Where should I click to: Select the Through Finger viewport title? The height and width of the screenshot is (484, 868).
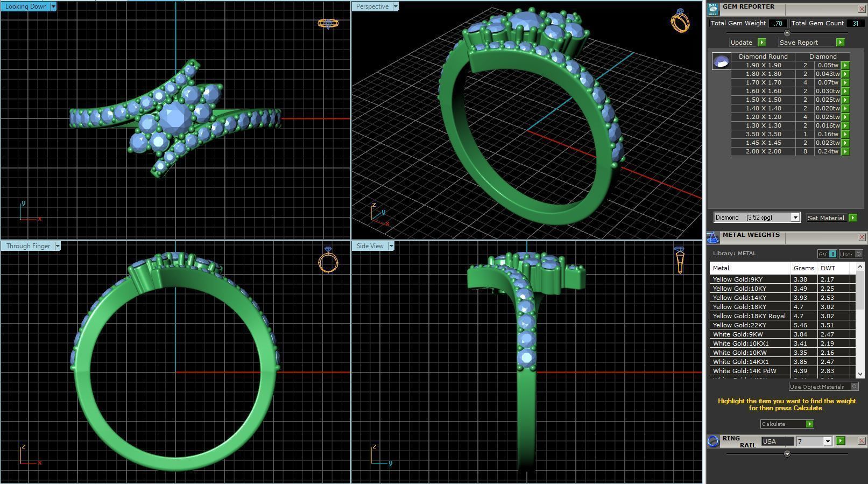[28, 246]
